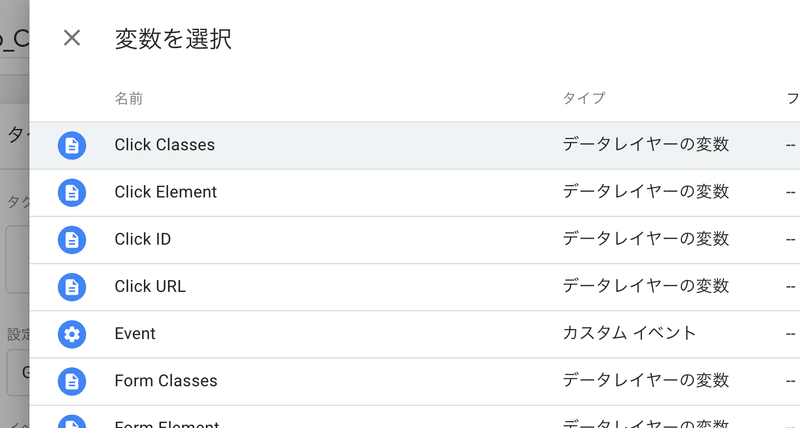Select the Click Classes variable name
The width and height of the screenshot is (800, 428).
tap(164, 145)
